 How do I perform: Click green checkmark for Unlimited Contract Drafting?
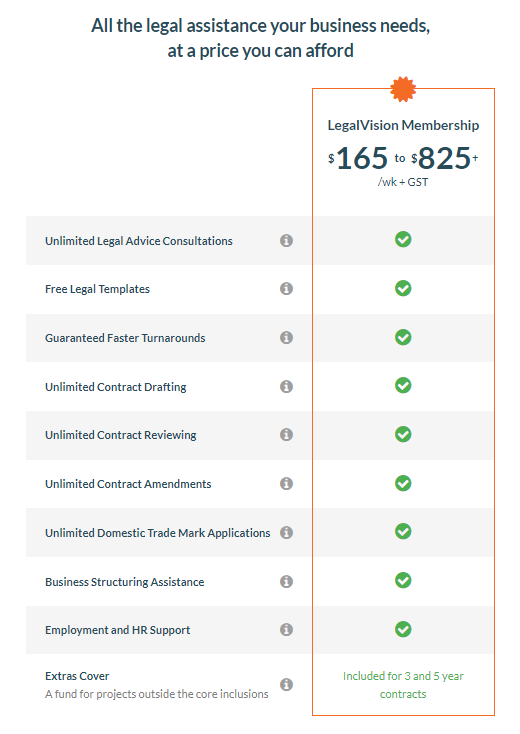point(403,386)
